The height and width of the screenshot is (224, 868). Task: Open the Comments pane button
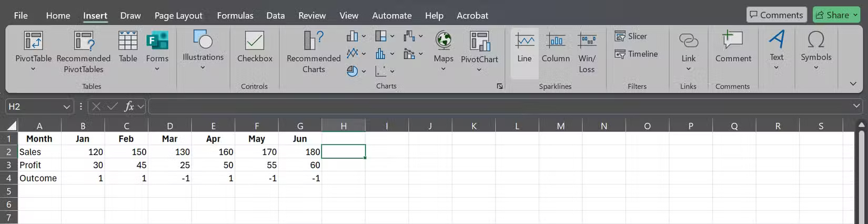pos(776,15)
